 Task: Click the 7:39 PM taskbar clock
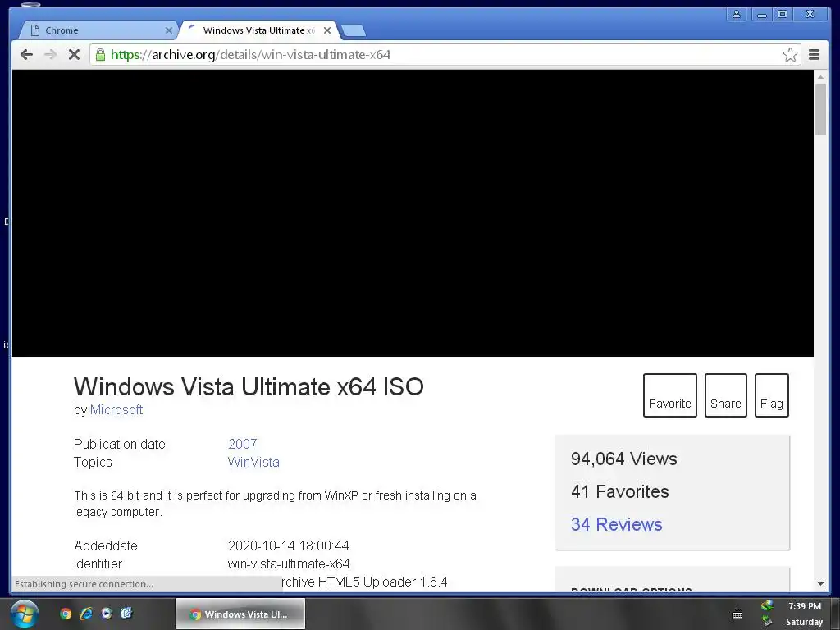coord(805,606)
